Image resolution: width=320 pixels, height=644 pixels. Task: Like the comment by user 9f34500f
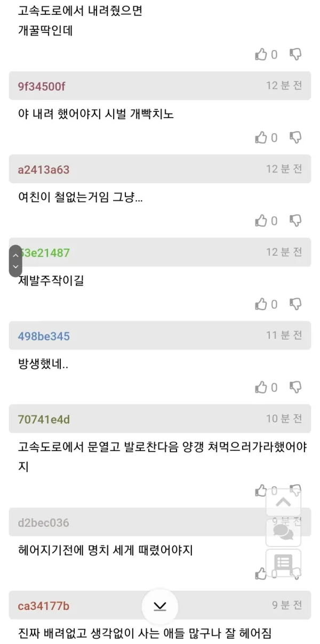[x=261, y=137]
